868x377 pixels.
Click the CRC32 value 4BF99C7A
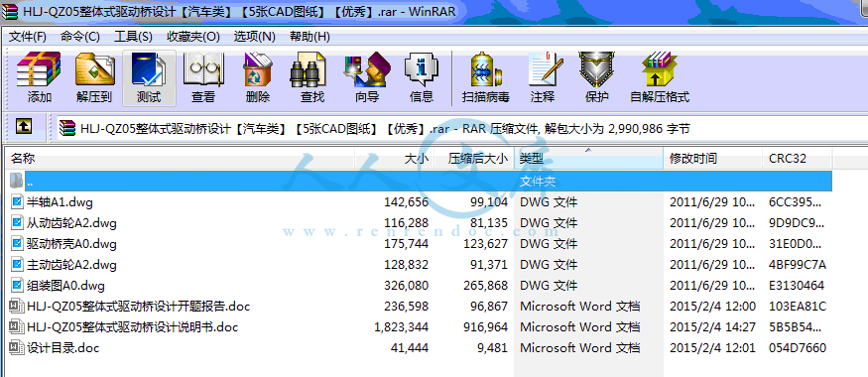pos(798,265)
